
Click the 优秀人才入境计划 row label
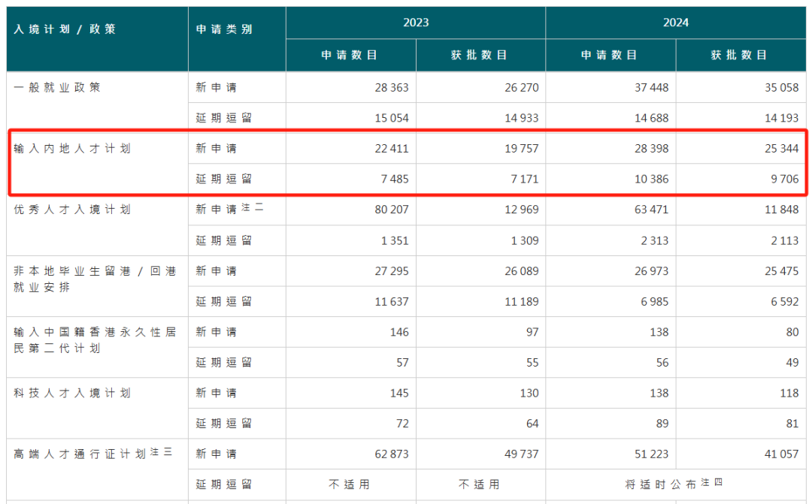point(72,210)
